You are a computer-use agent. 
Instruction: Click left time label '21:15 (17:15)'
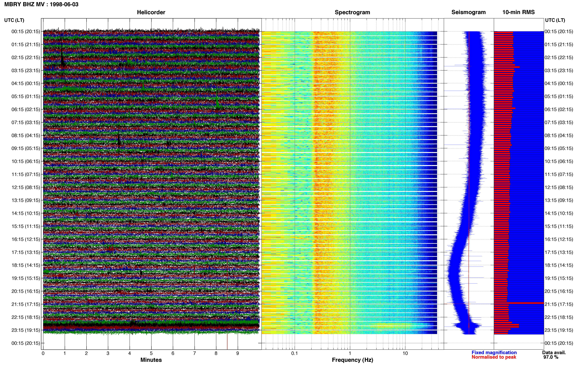click(26, 304)
